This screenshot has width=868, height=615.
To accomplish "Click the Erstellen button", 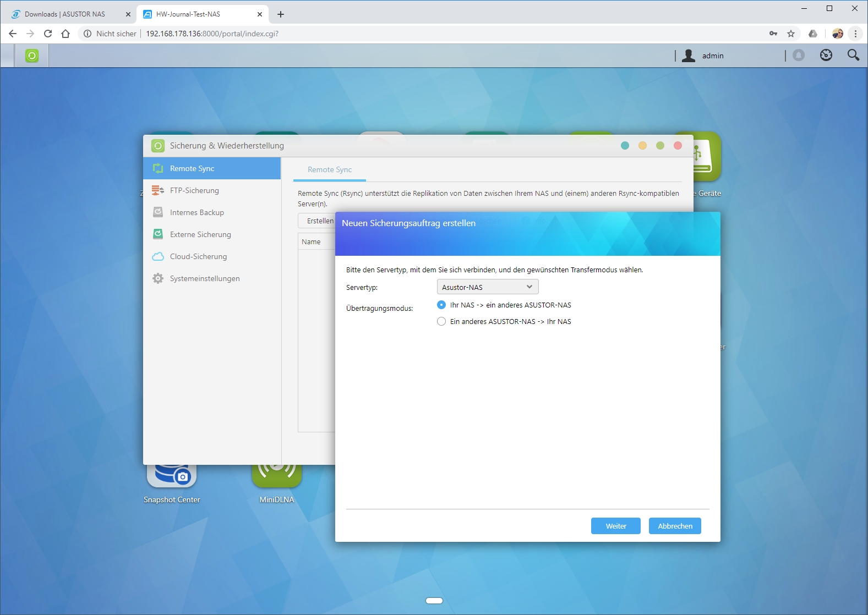I will click(x=317, y=221).
